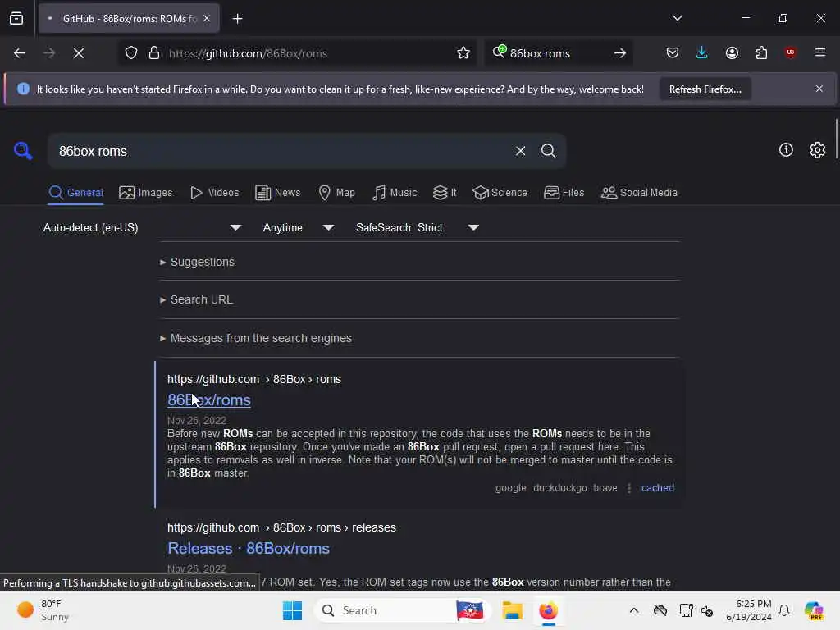Click the google engine label
This screenshot has width=840, height=630.
510,488
